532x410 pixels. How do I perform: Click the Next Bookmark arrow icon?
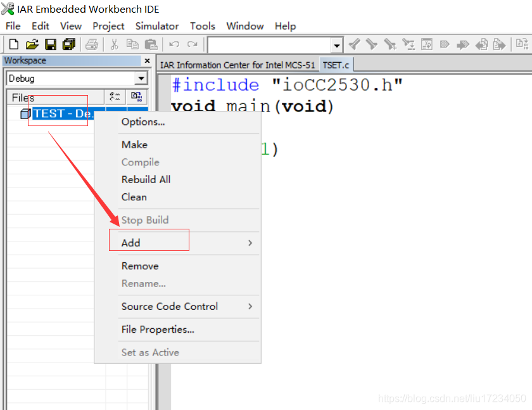(463, 44)
